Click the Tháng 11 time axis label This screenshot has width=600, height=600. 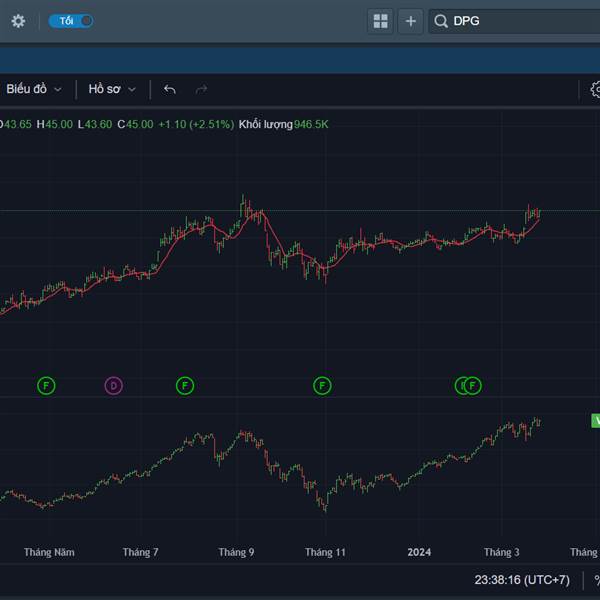(325, 552)
